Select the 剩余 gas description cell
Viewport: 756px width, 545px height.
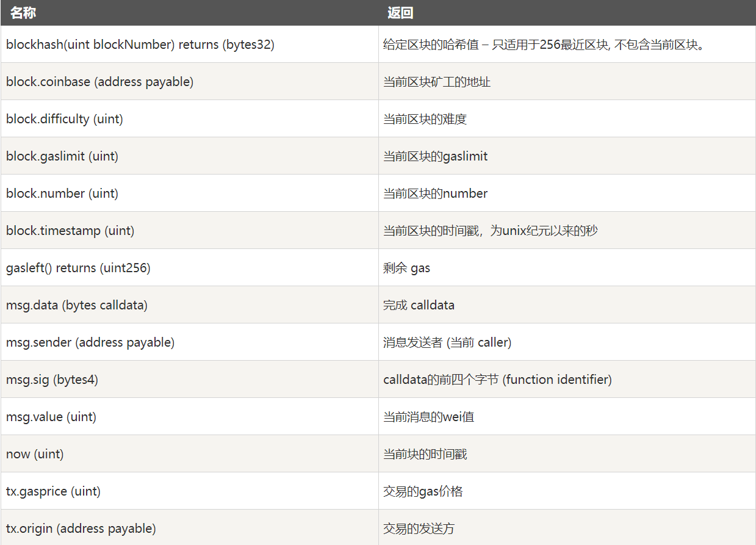[x=406, y=268]
